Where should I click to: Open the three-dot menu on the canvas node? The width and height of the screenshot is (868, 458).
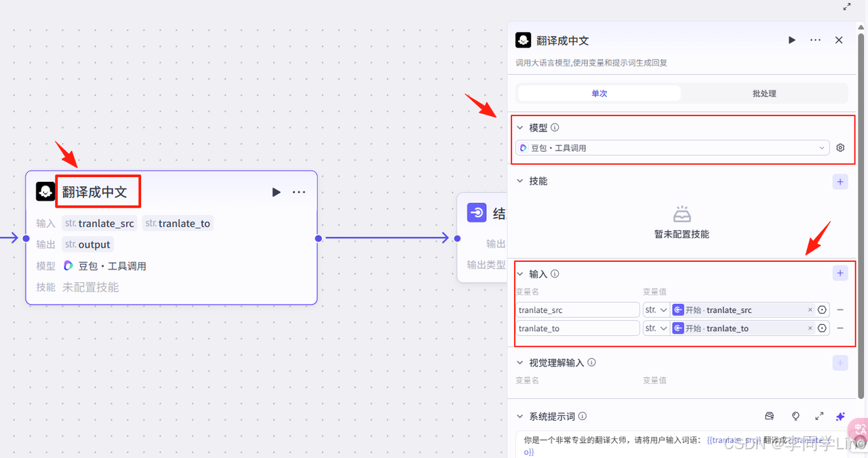[298, 192]
